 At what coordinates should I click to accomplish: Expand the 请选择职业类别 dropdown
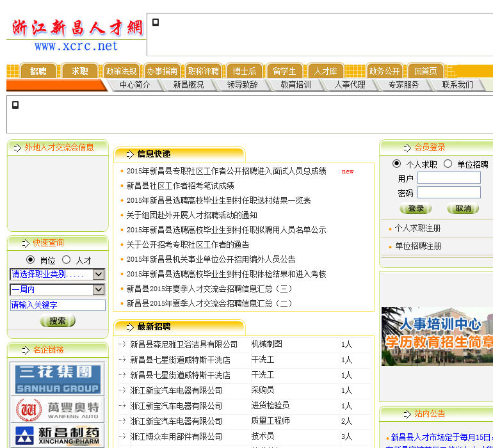tap(58, 274)
